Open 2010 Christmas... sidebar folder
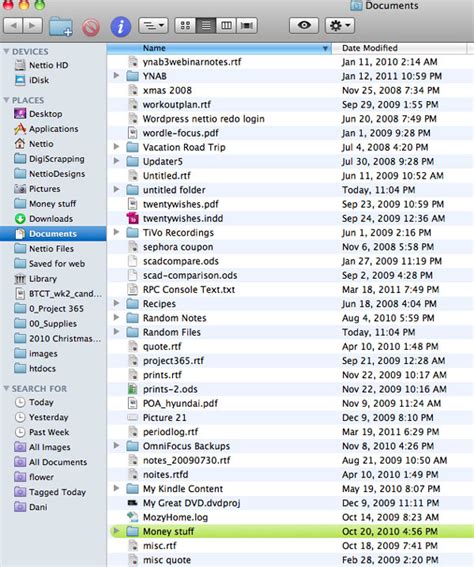This screenshot has height=567, width=474. 65,338
